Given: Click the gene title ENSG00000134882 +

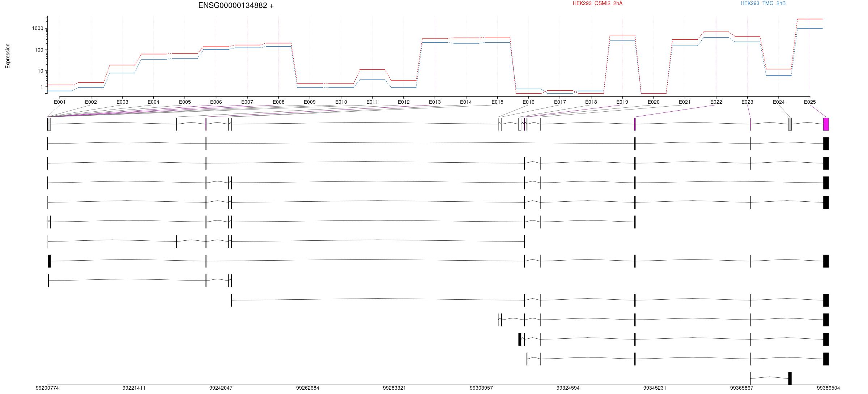Looking at the screenshot, I should (236, 5).
